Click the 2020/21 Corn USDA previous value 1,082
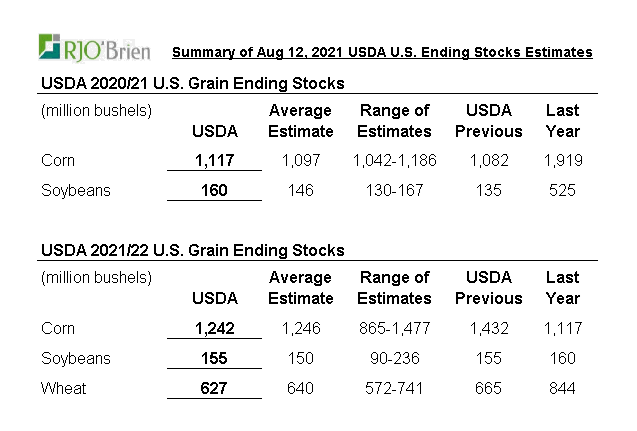 (x=488, y=160)
